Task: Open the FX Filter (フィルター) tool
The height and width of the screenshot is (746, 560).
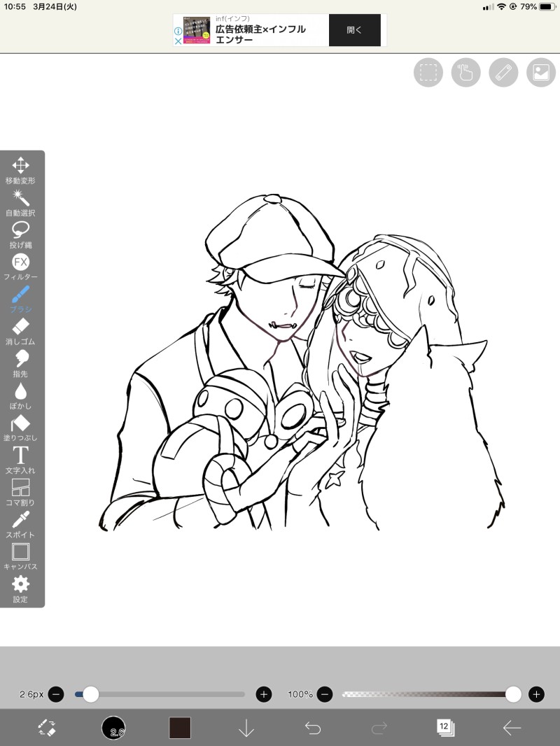Action: pyautogui.click(x=20, y=267)
